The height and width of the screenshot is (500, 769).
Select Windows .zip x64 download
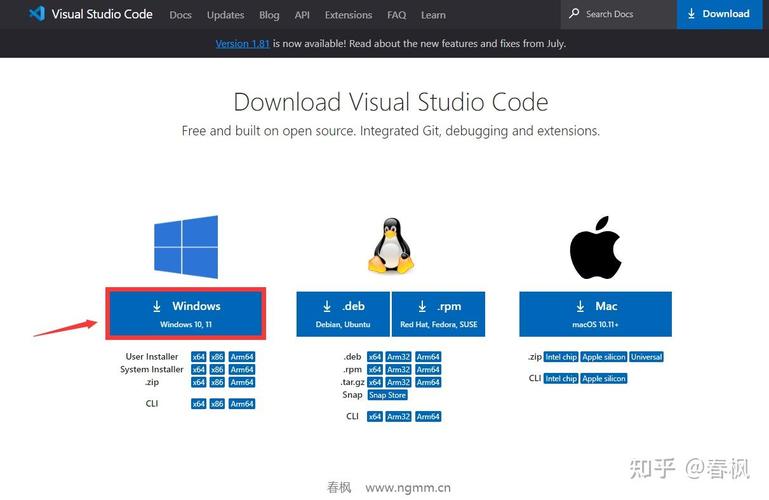[199, 382]
